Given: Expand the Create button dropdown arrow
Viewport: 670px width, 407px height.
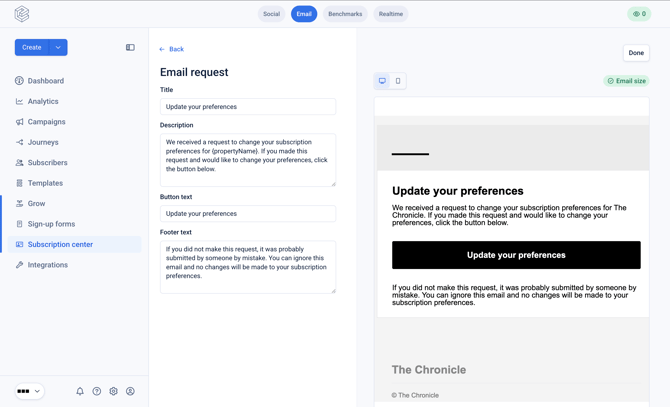Looking at the screenshot, I should [x=58, y=47].
